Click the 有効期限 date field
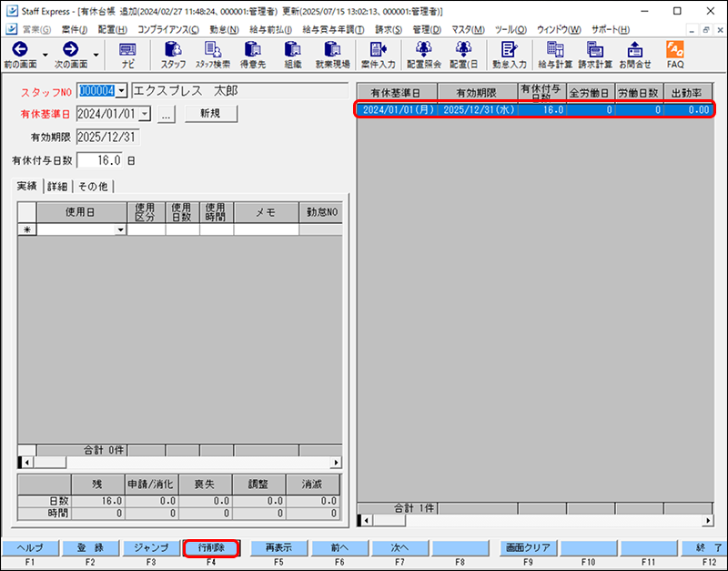Screen dimensions: 728x571 pyautogui.click(x=107, y=138)
